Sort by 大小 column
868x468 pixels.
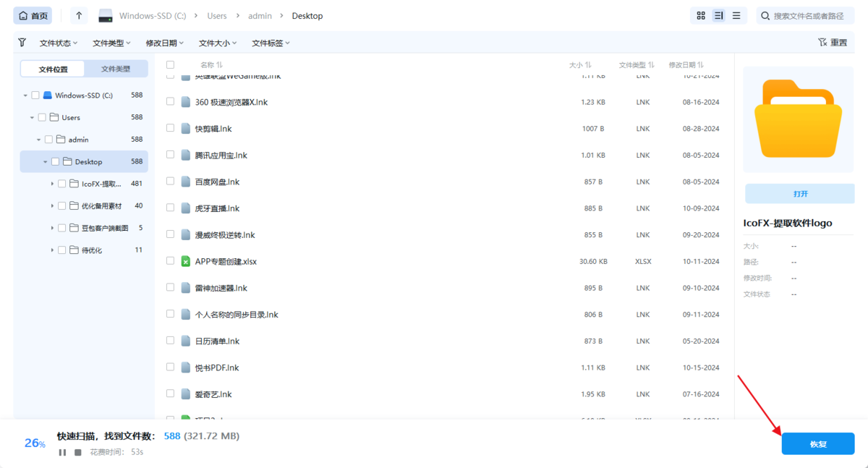tap(580, 65)
